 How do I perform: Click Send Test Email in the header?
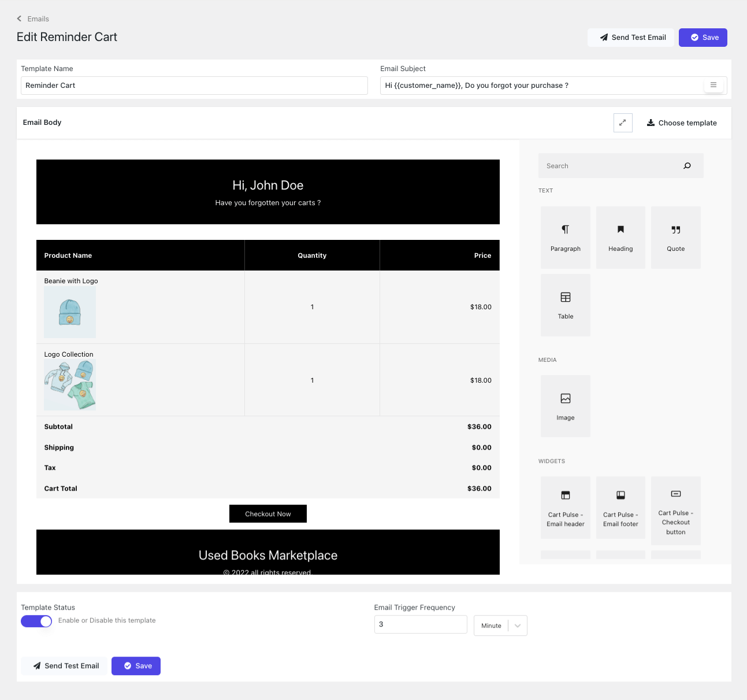pyautogui.click(x=631, y=37)
